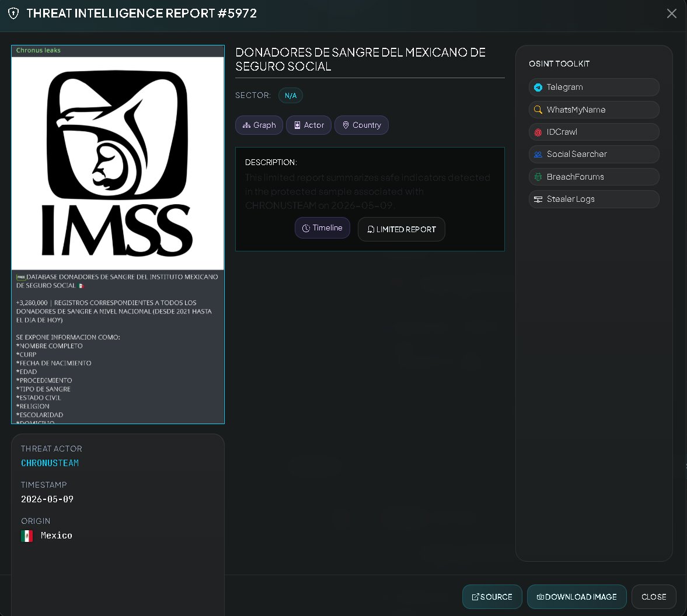This screenshot has width=687, height=616.
Task: Click the external link icon in SOURCE
Action: pos(475,597)
